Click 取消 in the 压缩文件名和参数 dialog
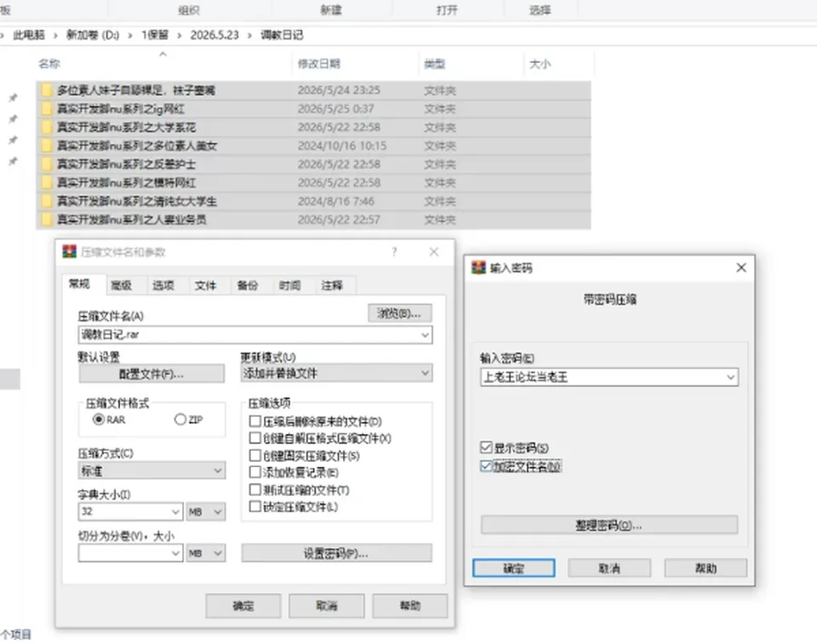The height and width of the screenshot is (644, 817). [x=327, y=606]
